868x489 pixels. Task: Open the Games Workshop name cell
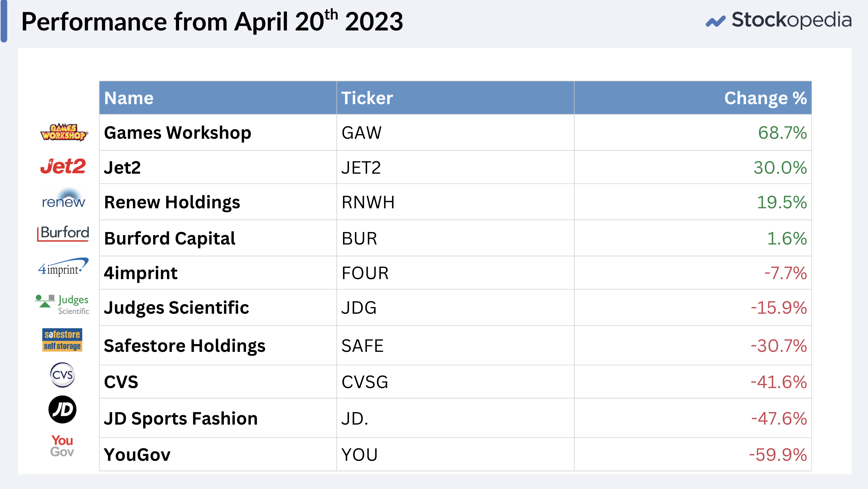click(x=218, y=132)
